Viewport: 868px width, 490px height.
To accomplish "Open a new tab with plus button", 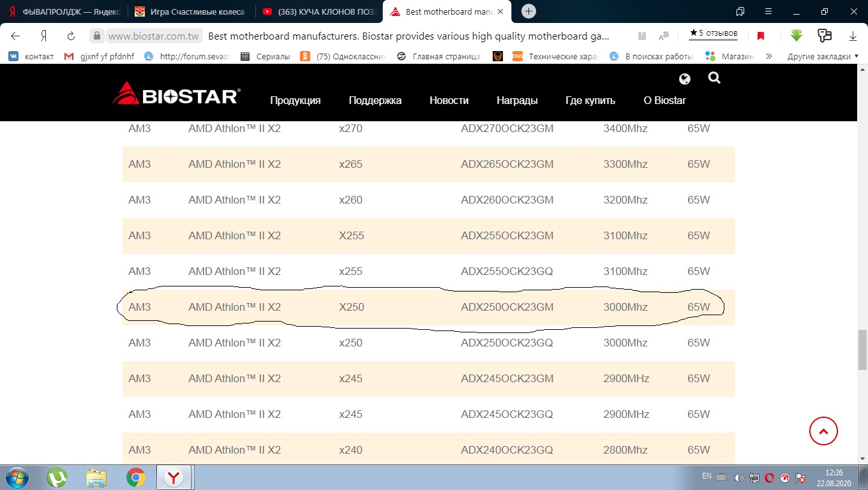I will click(528, 11).
